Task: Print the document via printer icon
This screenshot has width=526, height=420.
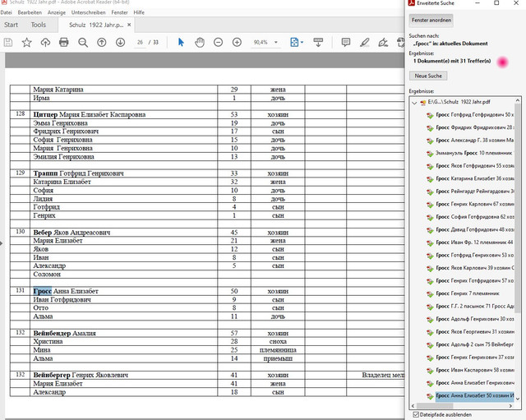Action: tap(64, 42)
